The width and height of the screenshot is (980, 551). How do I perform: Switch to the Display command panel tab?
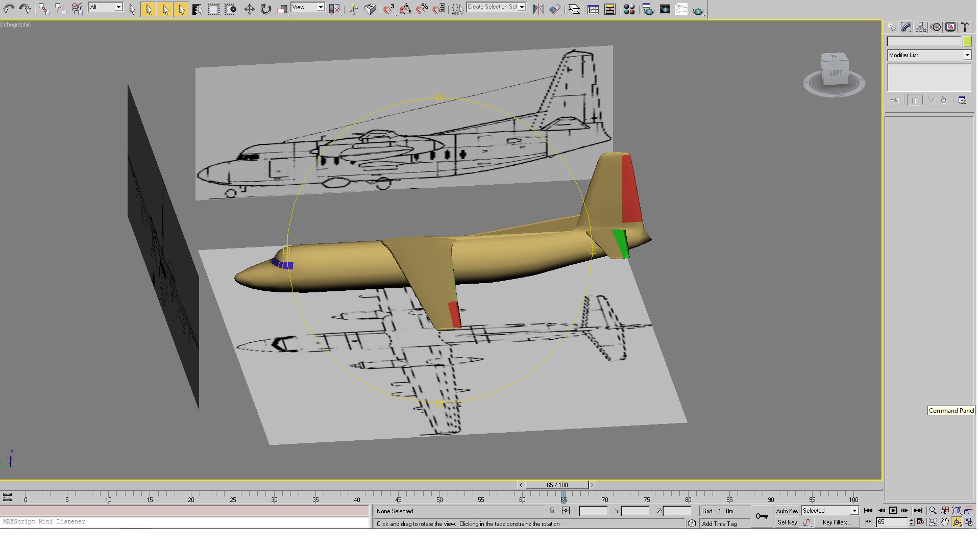tap(950, 28)
